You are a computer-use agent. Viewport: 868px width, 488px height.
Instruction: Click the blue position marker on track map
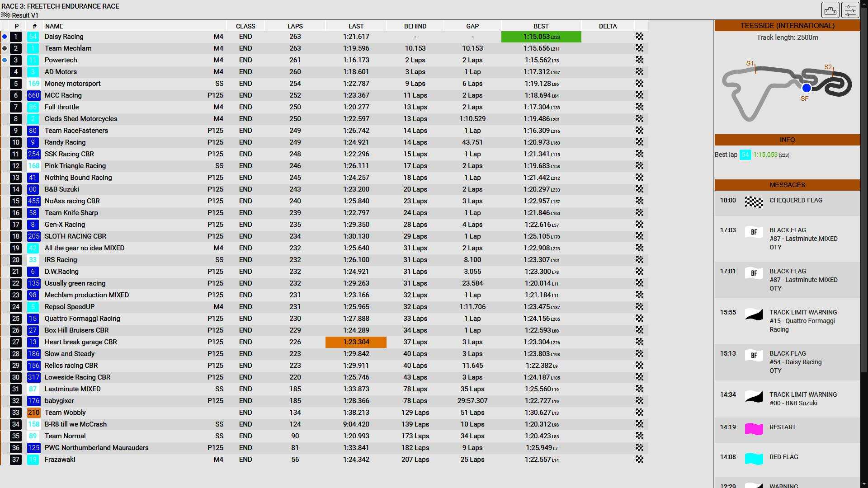point(806,88)
